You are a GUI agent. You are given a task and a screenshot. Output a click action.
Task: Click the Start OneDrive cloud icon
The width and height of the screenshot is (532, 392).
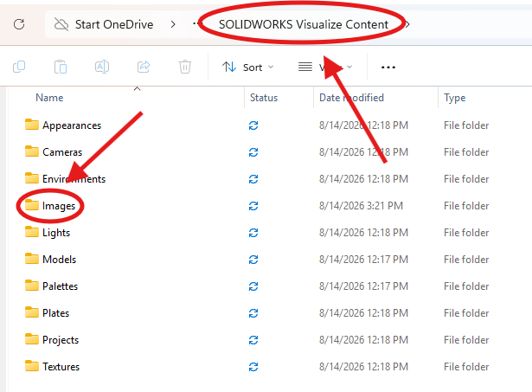[x=61, y=24]
